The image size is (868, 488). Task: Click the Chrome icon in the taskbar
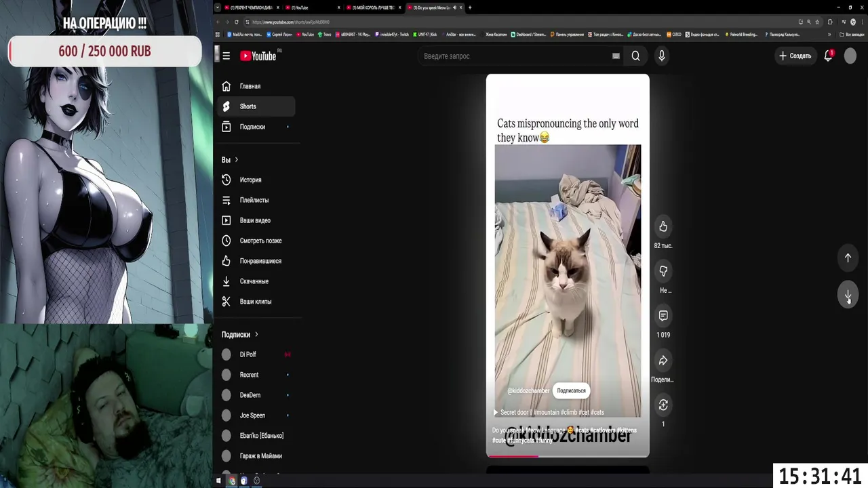click(x=231, y=481)
